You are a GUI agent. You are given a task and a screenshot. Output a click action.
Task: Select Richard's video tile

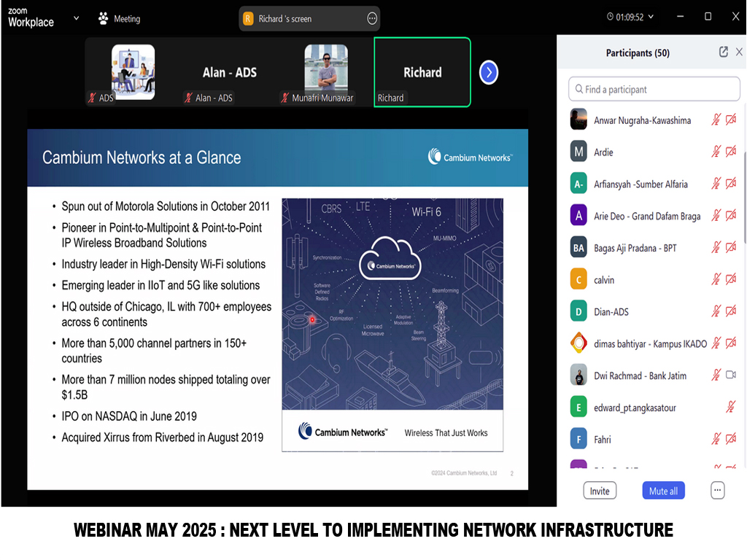422,72
